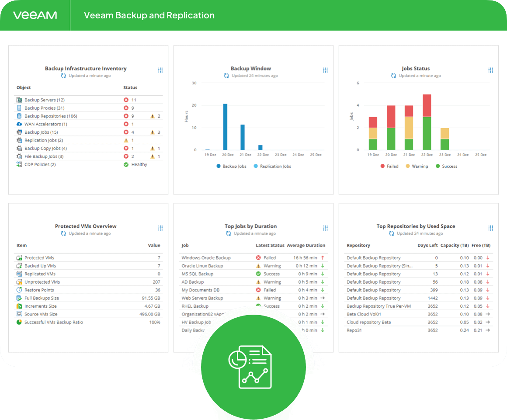The height and width of the screenshot is (420, 507).
Task: Open settings of Top Jobs by Duration widget
Action: pyautogui.click(x=325, y=228)
